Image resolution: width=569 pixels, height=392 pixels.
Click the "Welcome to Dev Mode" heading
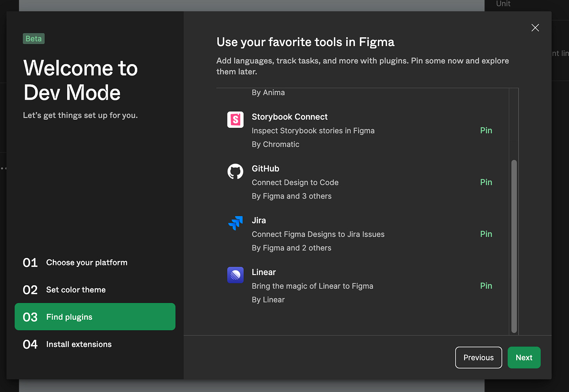81,80
